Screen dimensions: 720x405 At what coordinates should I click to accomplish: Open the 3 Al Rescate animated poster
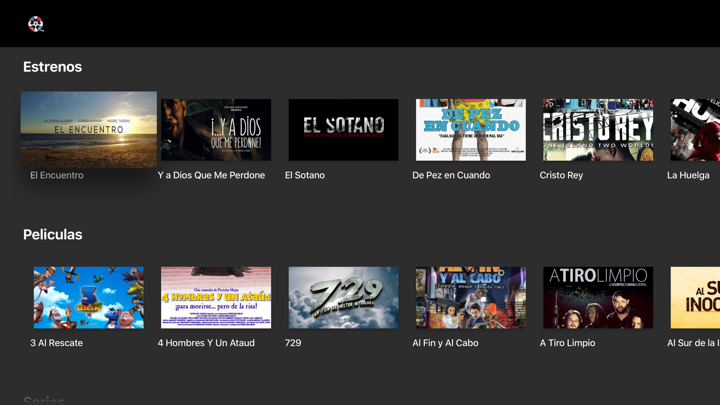pos(89,298)
